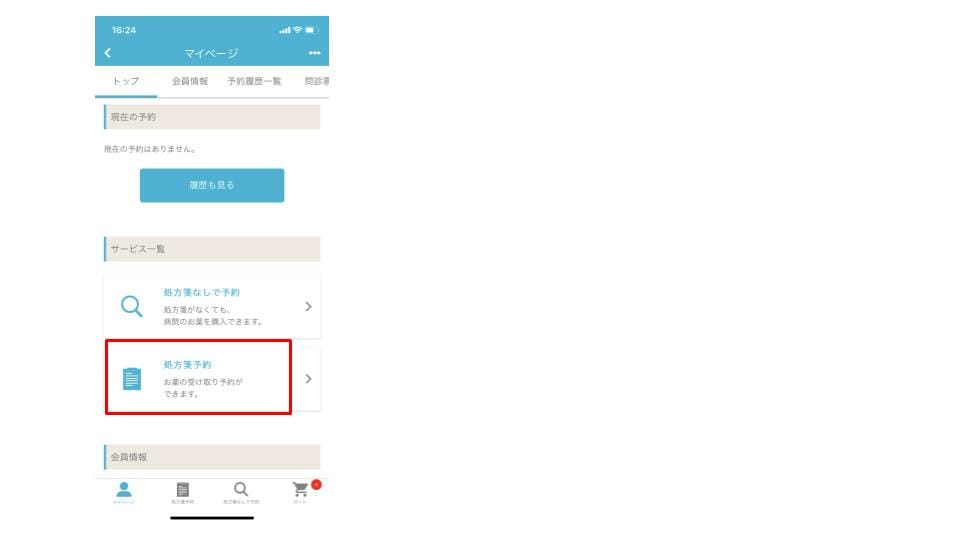Viewport: 960px width, 540px height.
Task: Tap the back arrow in header
Action: click(x=108, y=53)
